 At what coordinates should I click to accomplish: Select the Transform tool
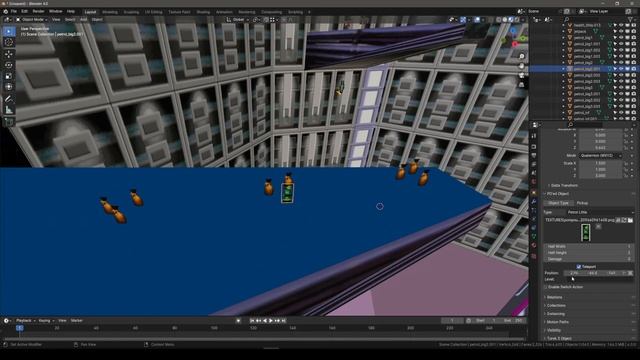pyautogui.click(x=9, y=87)
